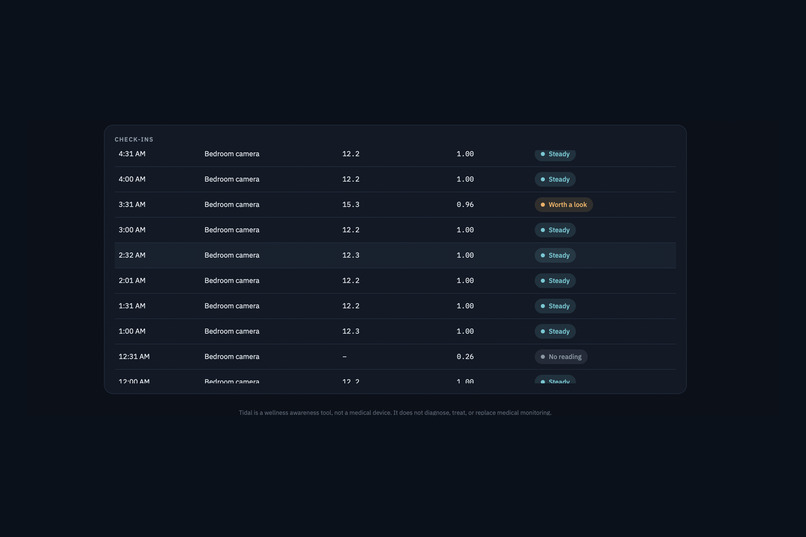Click the Steady badge in the 3:00 AM row

click(555, 230)
